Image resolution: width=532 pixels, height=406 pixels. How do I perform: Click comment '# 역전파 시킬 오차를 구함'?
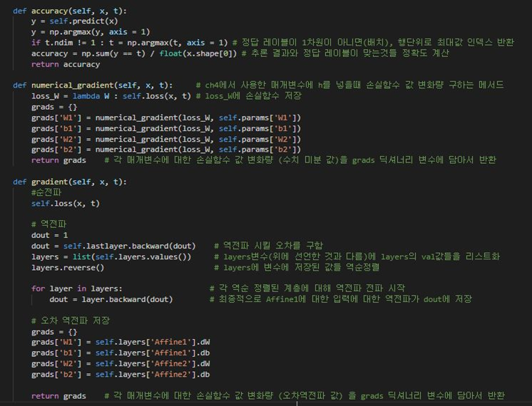269,246
